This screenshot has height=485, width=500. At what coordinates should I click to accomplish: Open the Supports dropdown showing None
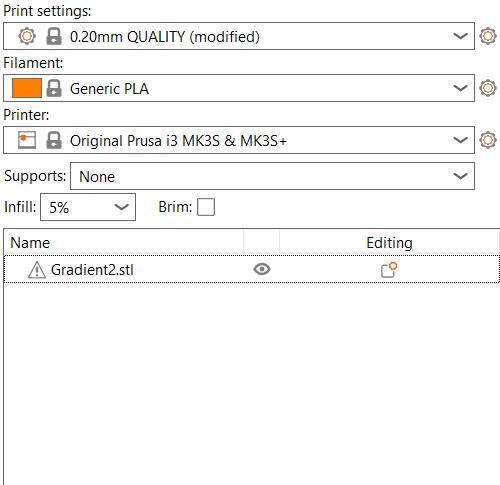point(272,176)
